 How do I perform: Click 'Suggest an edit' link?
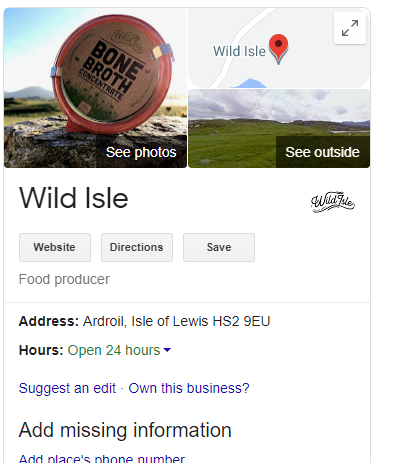67,388
